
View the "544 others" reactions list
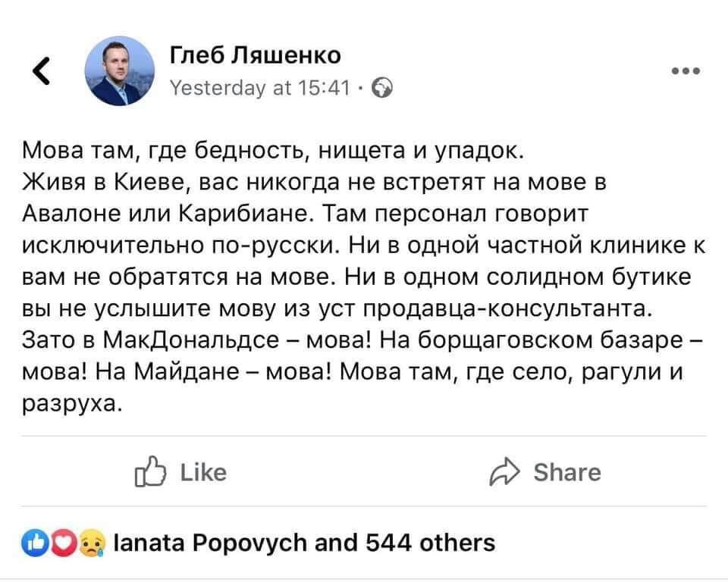(x=431, y=543)
